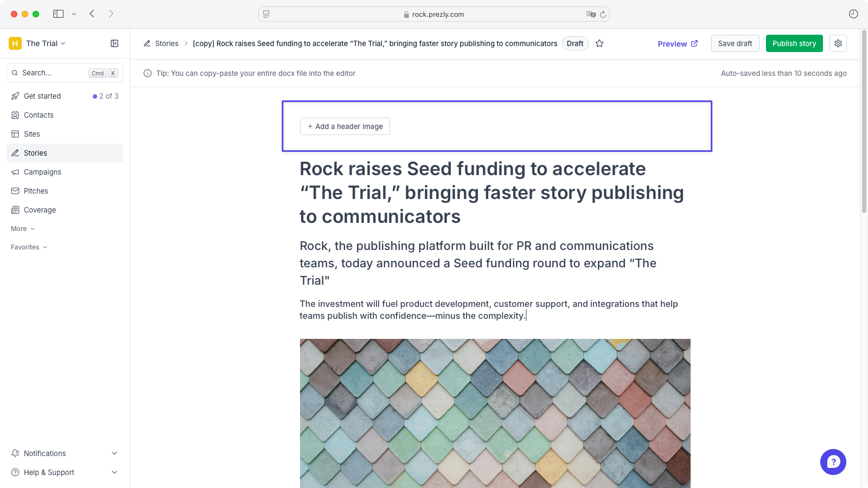Click the star icon to favorite story

tap(599, 43)
